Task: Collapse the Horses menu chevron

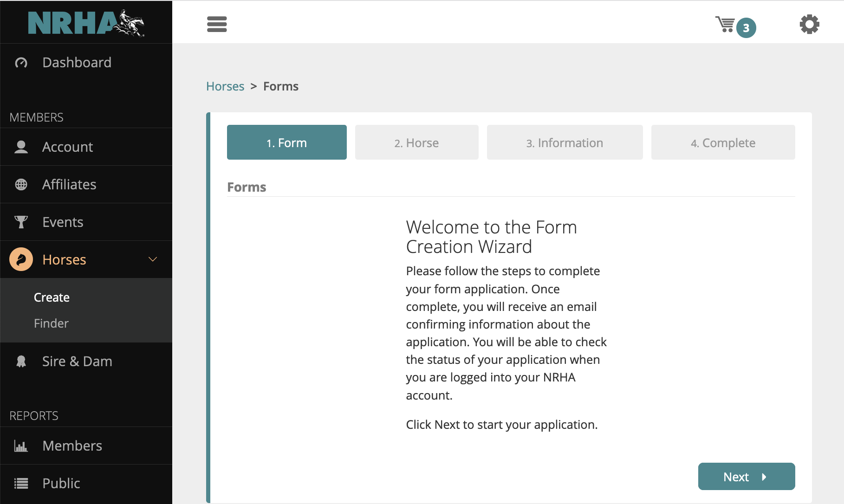Action: (153, 259)
